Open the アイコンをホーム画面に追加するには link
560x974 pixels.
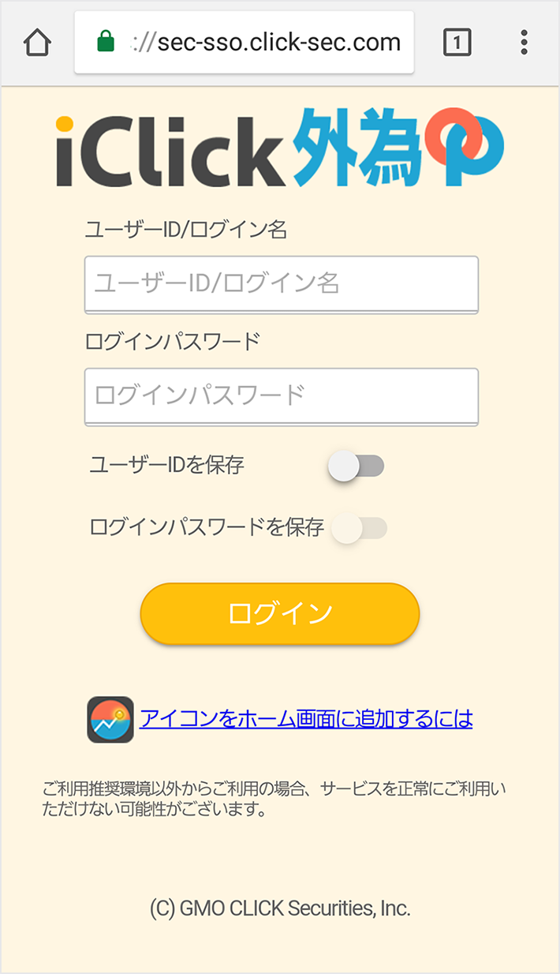pyautogui.click(x=306, y=719)
